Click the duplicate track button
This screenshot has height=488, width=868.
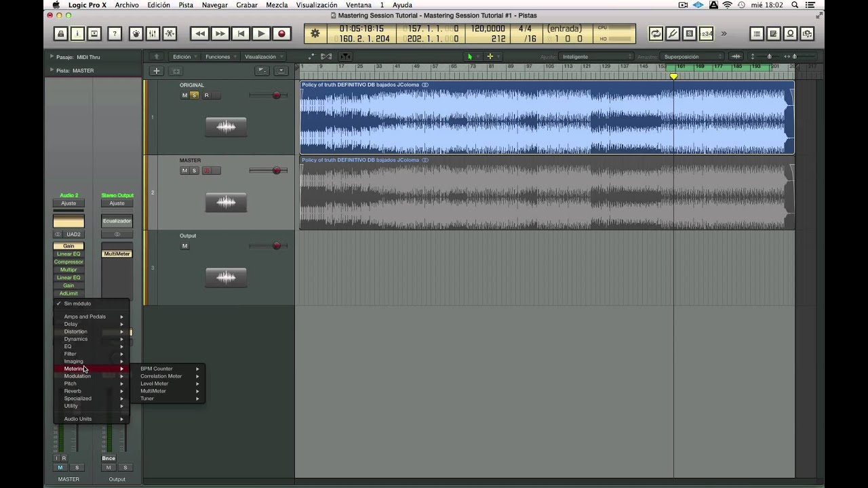(x=176, y=70)
